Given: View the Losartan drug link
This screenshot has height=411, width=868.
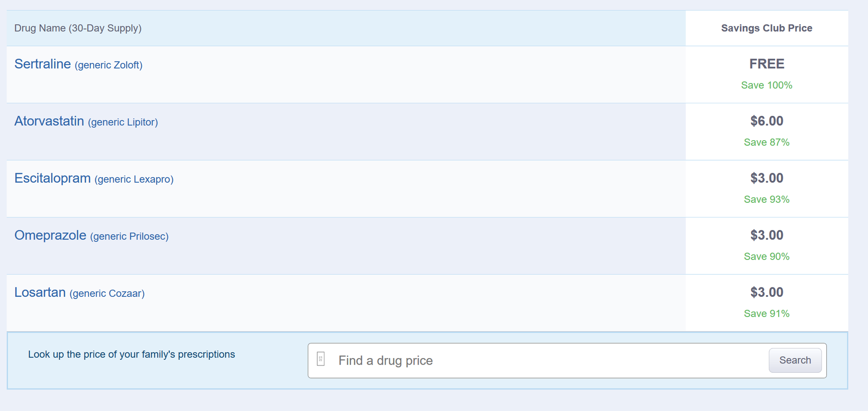Looking at the screenshot, I should (x=40, y=293).
